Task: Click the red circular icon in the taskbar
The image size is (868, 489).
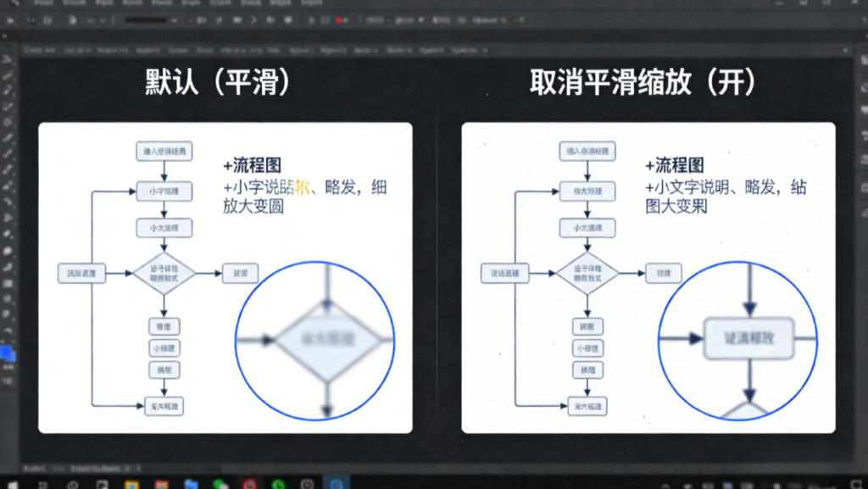Action: 249,482
